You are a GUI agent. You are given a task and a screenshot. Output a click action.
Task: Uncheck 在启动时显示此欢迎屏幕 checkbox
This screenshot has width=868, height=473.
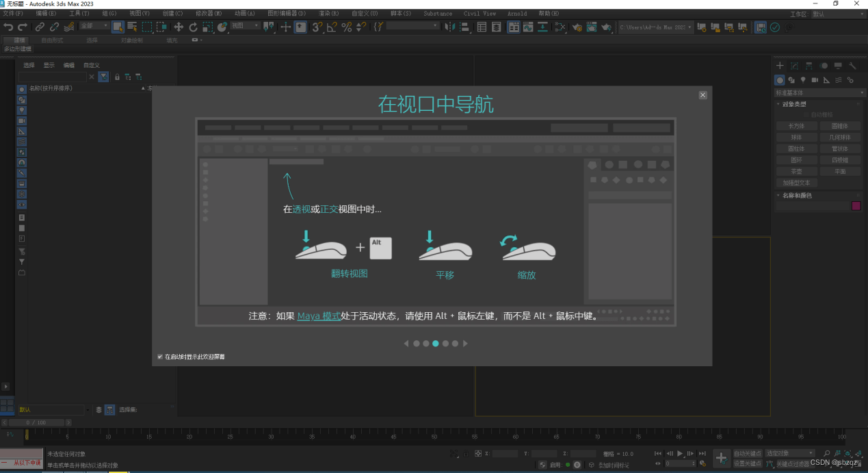click(x=160, y=357)
